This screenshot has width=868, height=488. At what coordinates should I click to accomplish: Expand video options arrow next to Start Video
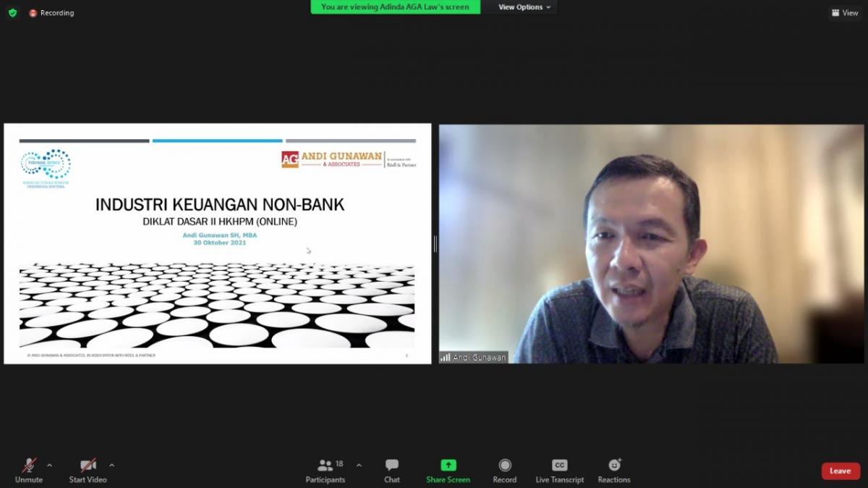pyautogui.click(x=111, y=465)
